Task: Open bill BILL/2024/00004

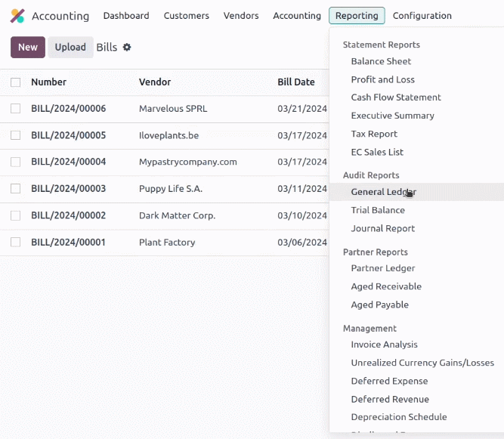Action: click(69, 162)
